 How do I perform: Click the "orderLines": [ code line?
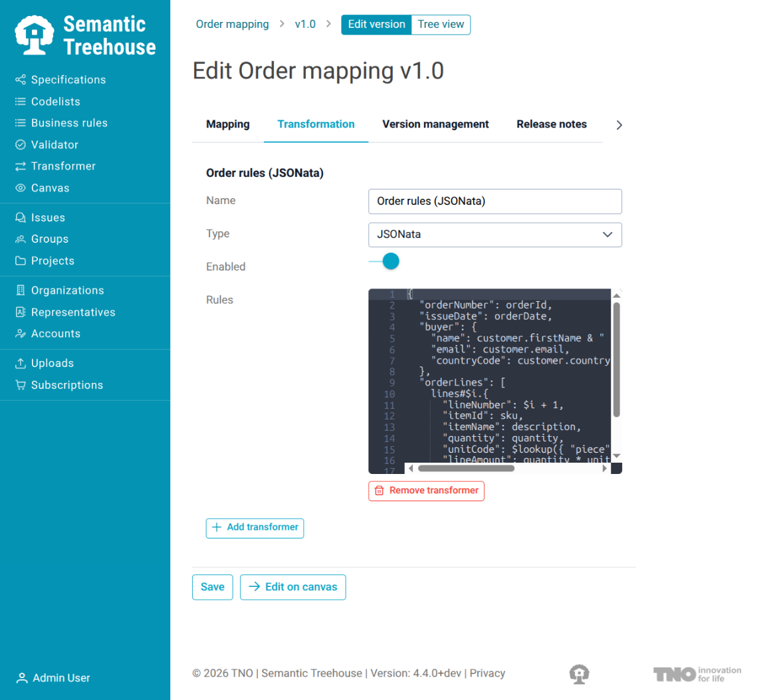463,382
